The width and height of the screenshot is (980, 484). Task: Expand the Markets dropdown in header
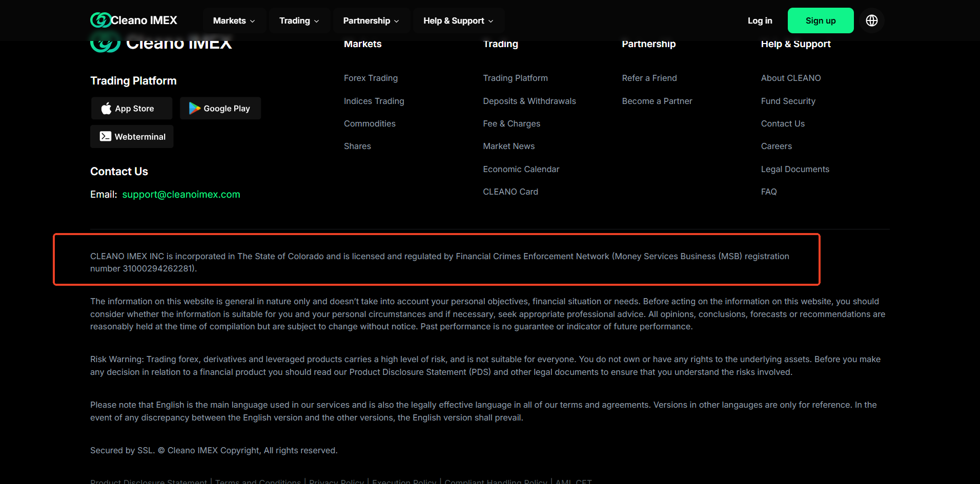click(234, 20)
